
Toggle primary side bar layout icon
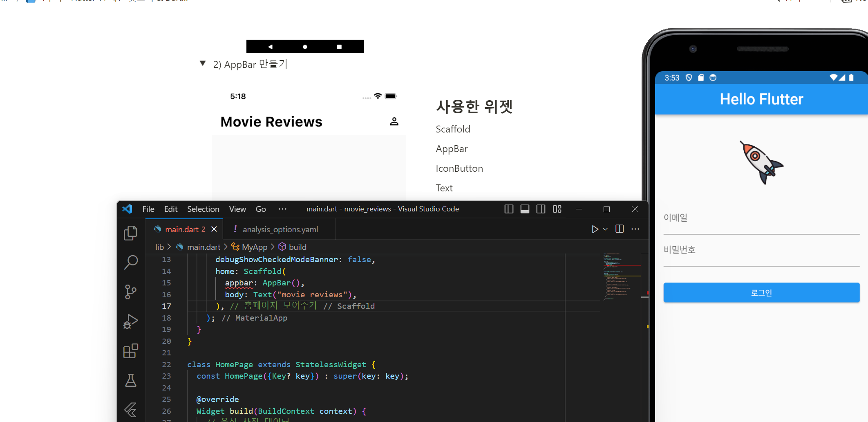pyautogui.click(x=509, y=209)
